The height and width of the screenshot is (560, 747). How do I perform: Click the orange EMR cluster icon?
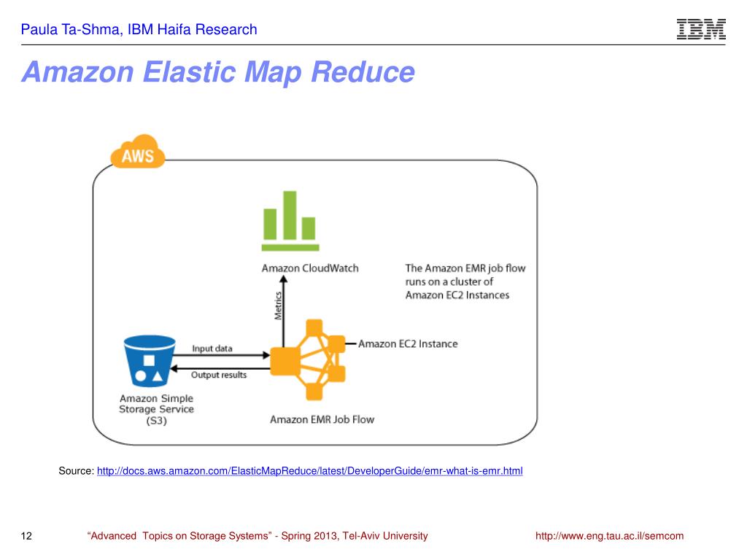pos(308,359)
